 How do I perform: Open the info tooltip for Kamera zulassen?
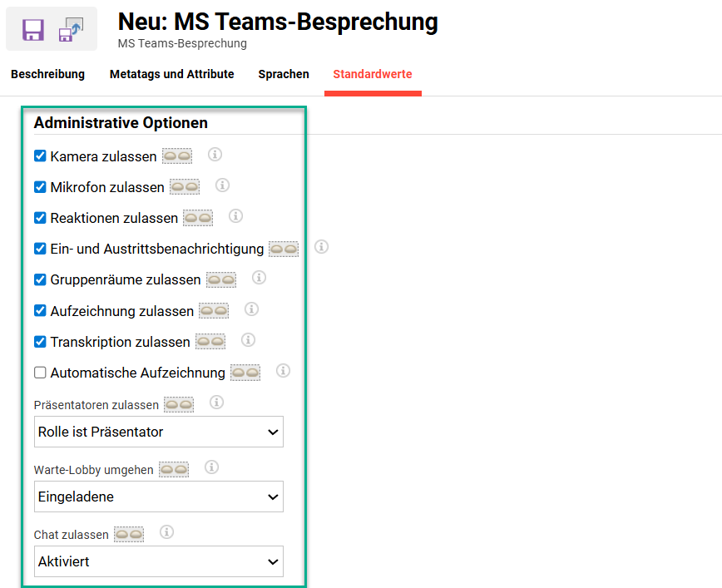click(215, 155)
